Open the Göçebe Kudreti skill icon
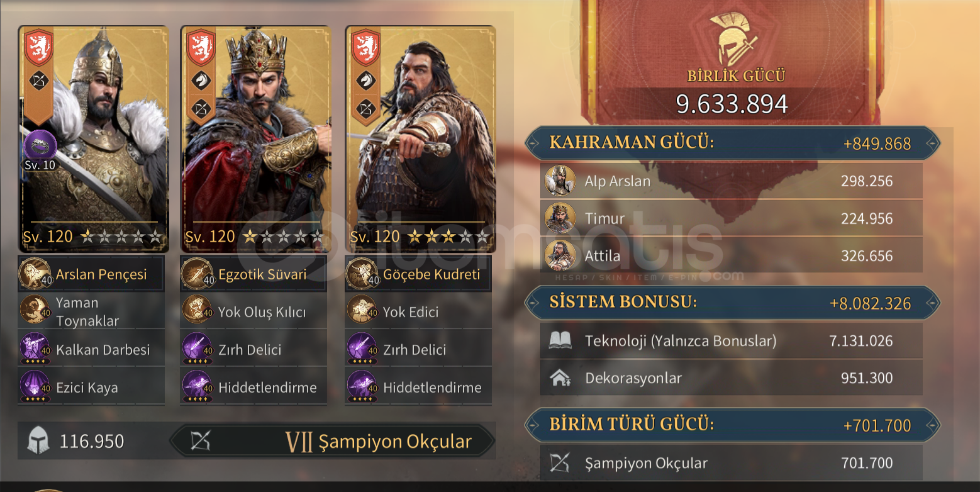The width and height of the screenshot is (980, 492). [362, 274]
